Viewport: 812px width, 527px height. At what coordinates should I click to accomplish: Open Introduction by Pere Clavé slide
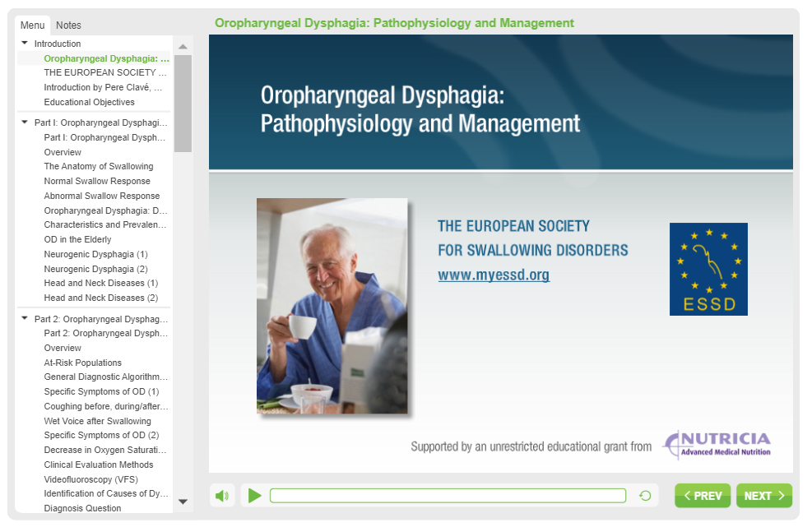pos(103,87)
